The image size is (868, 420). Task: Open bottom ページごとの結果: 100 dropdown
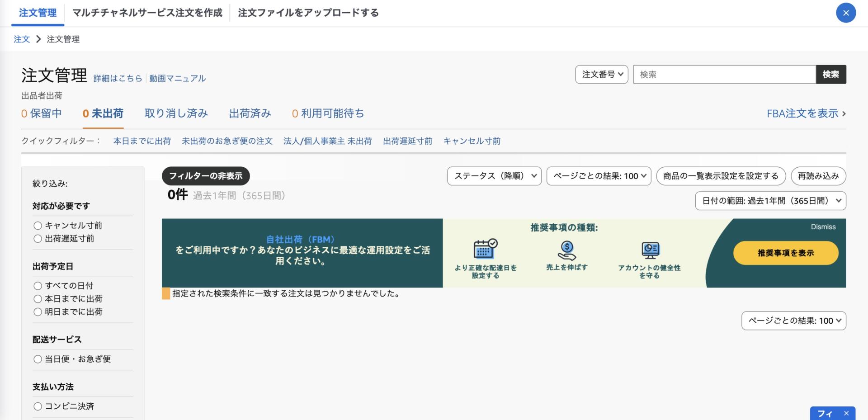pyautogui.click(x=793, y=321)
